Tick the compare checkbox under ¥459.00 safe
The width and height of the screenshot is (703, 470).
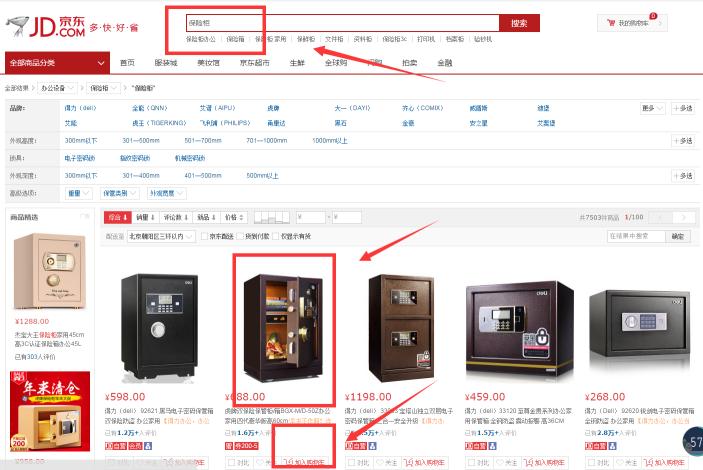pos(471,462)
